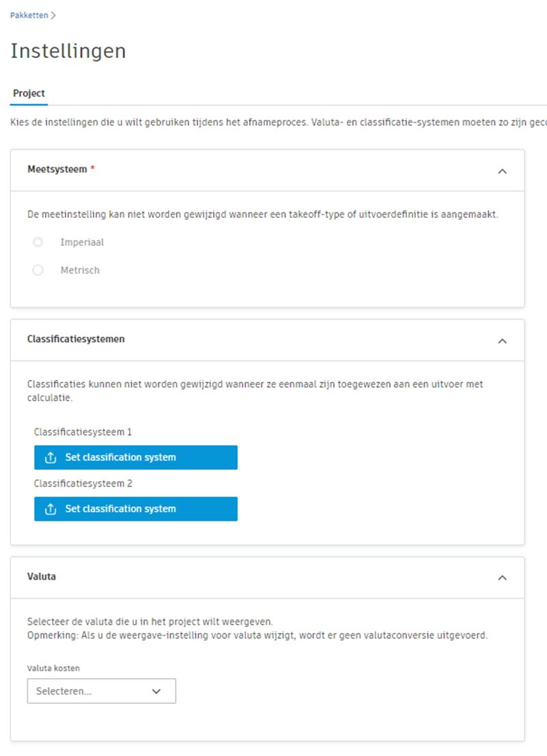Click the upload icon for Classificatiesysteem 1

50,458
